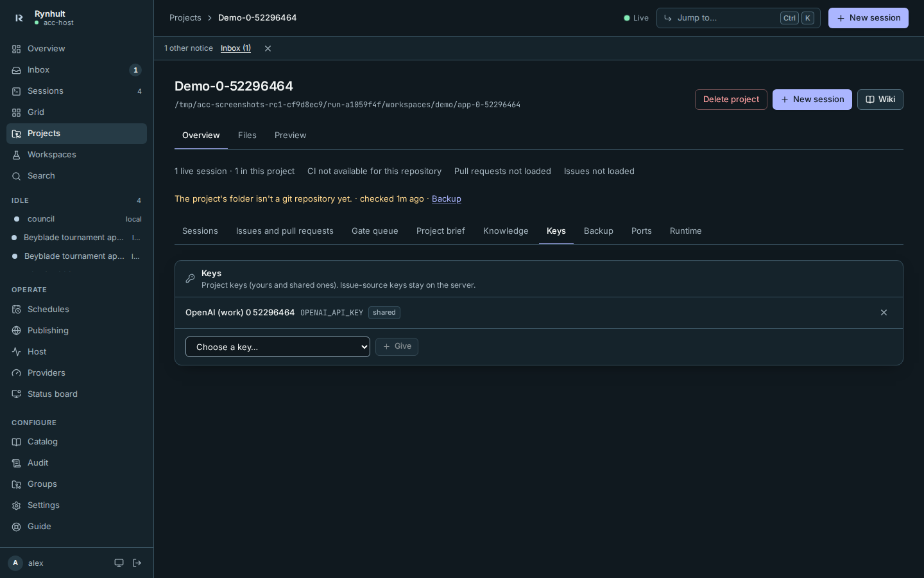Screen dimensions: 924x578
Task: Open the Overview sidebar icon
Action: pos(16,49)
